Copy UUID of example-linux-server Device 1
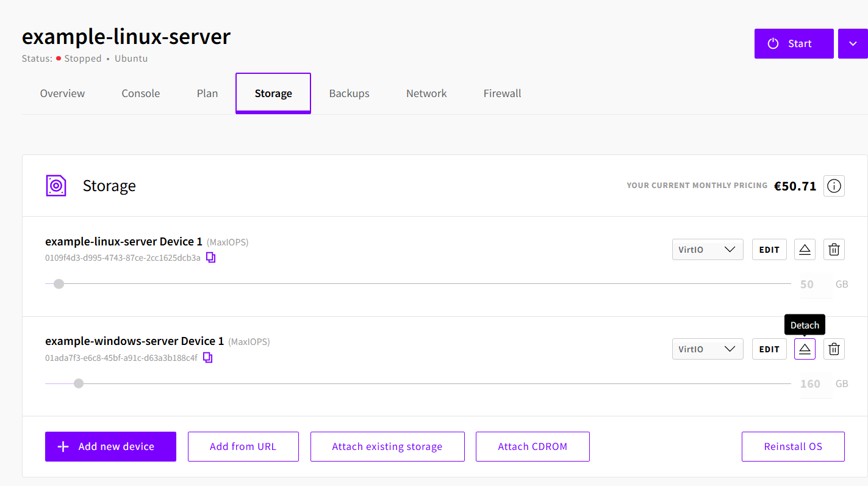This screenshot has width=868, height=486. pos(210,258)
